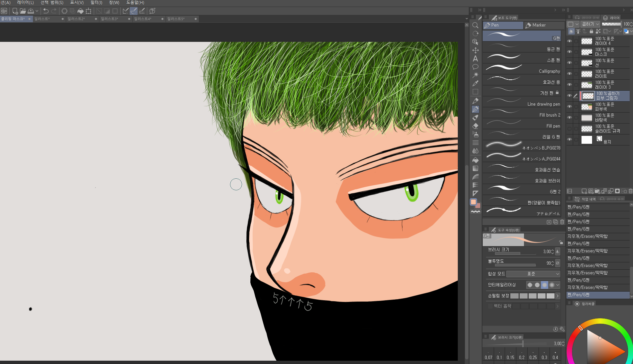This screenshot has width=633, height=364.
Task: Select the Move layer tool
Action: 475,50
